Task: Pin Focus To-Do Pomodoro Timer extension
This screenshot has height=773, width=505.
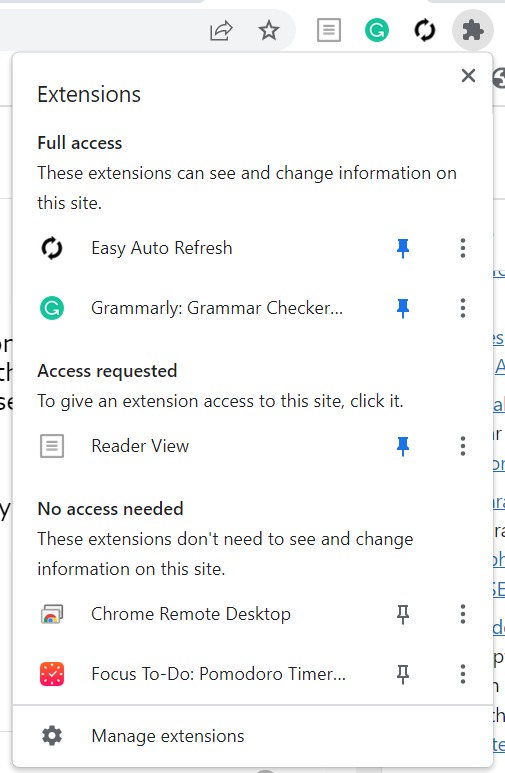Action: (x=403, y=674)
